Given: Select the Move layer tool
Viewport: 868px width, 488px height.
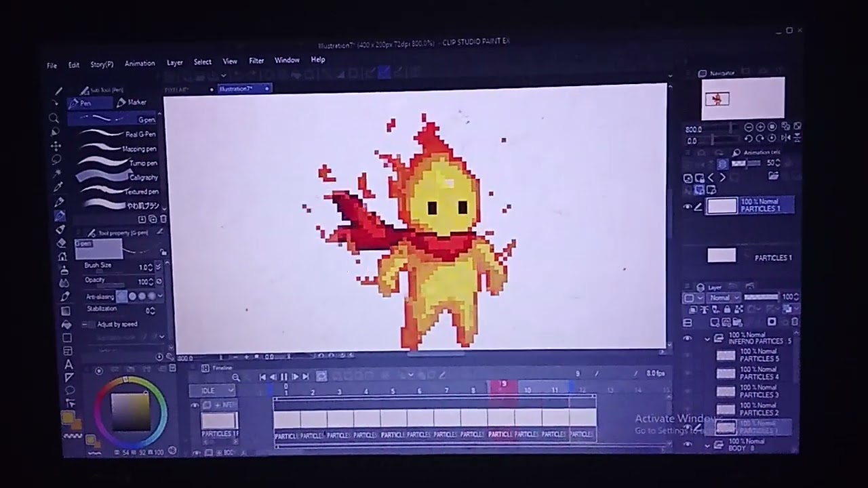Looking at the screenshot, I should 55,146.
